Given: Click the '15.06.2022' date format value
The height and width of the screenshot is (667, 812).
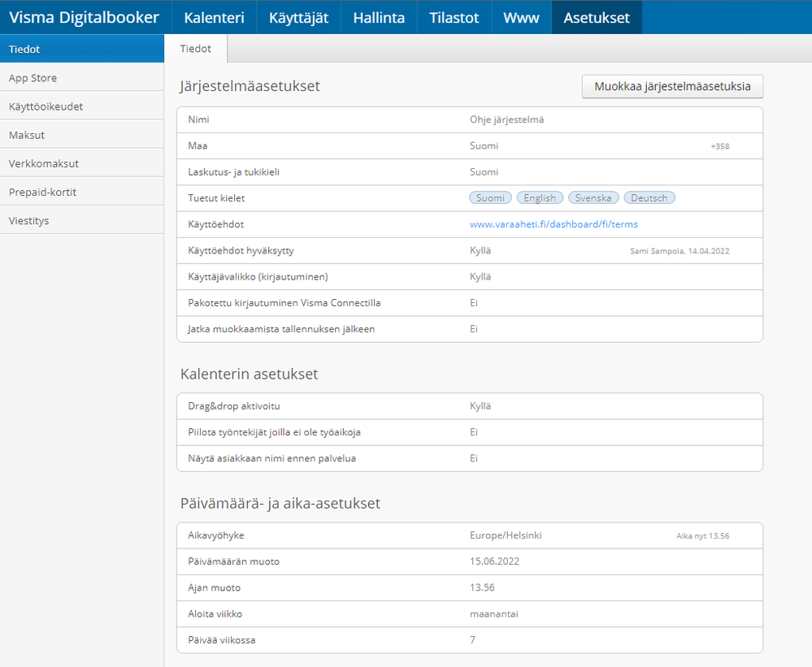Looking at the screenshot, I should [x=494, y=561].
